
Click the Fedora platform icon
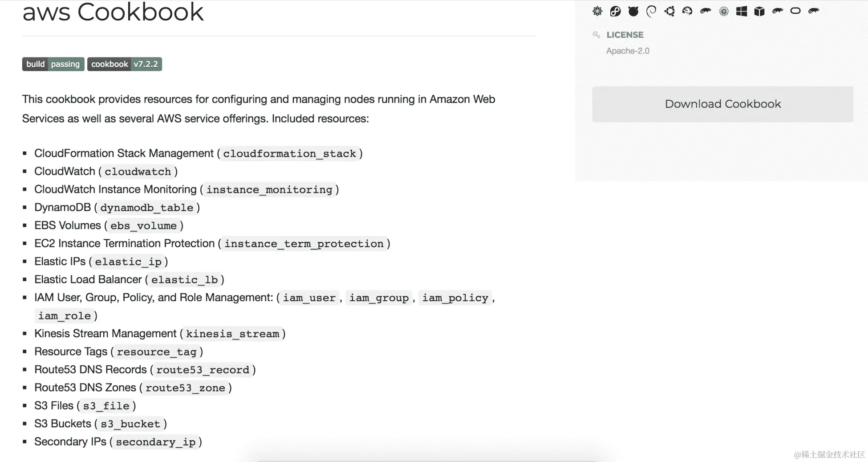pos(615,11)
